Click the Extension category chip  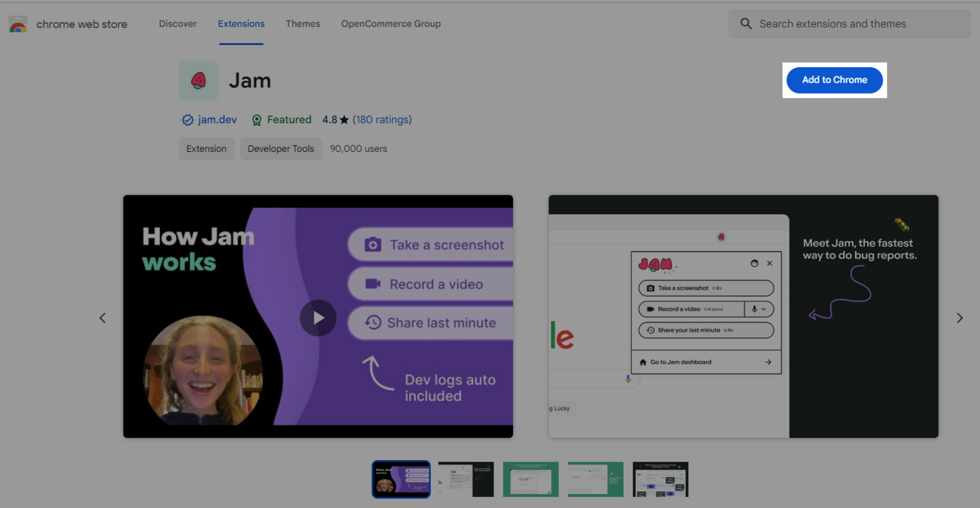pyautogui.click(x=206, y=149)
